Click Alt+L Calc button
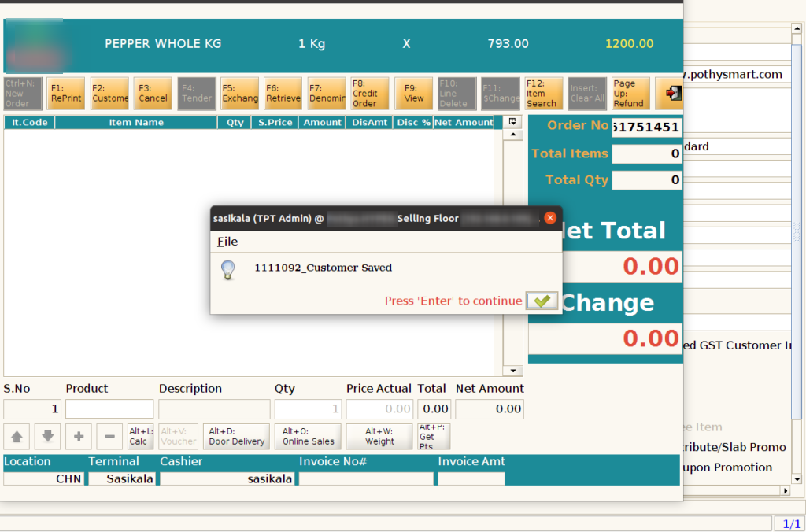 pyautogui.click(x=140, y=437)
